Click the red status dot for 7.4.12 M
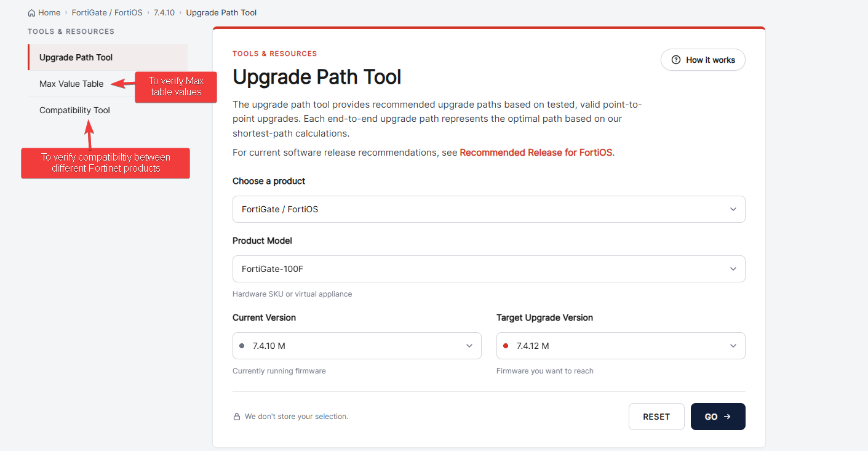868x451 pixels. click(x=506, y=346)
